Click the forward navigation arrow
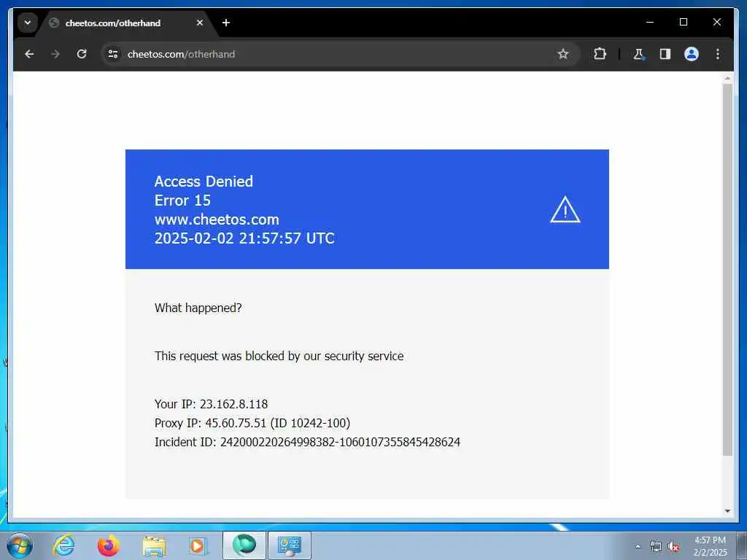747x560 pixels. pyautogui.click(x=55, y=54)
